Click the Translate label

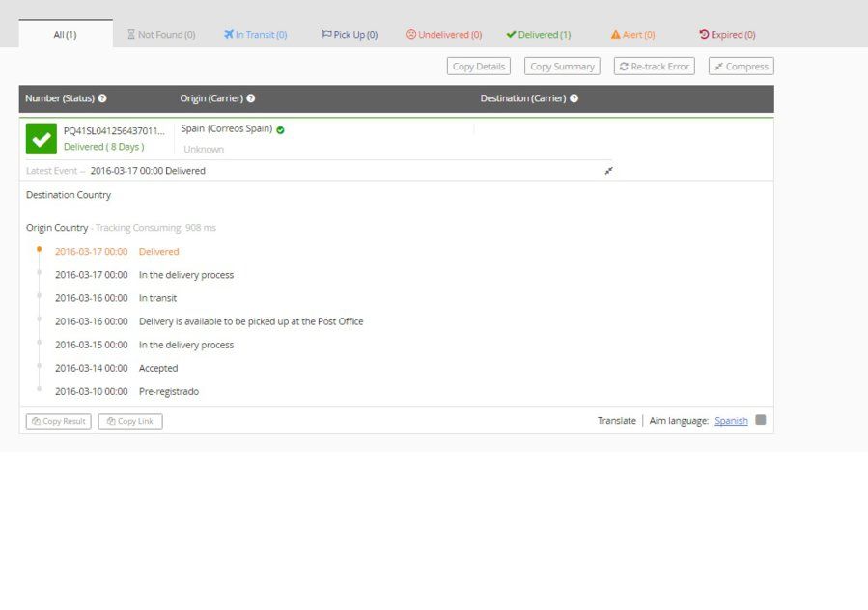tap(617, 421)
